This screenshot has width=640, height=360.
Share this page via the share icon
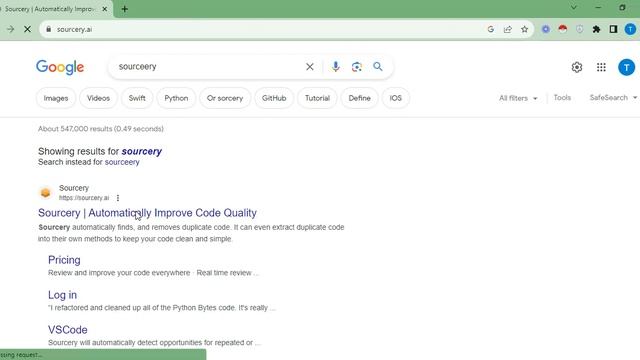[x=507, y=29]
